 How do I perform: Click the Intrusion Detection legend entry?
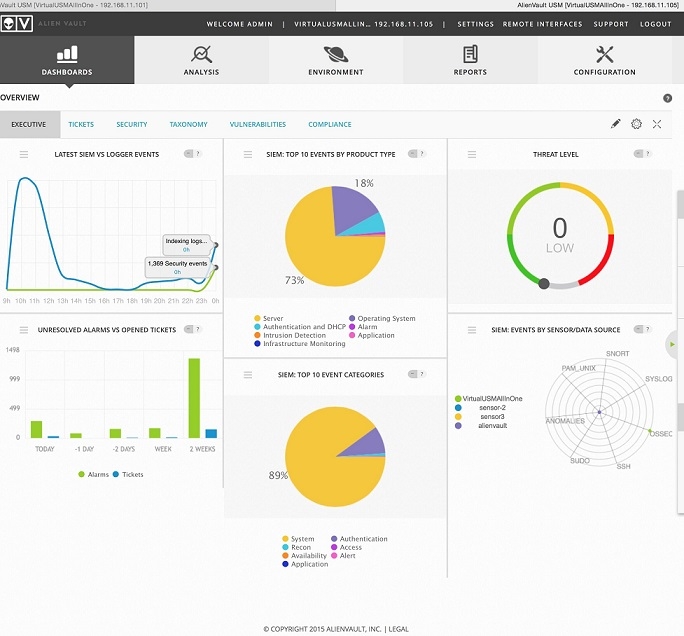(290, 335)
